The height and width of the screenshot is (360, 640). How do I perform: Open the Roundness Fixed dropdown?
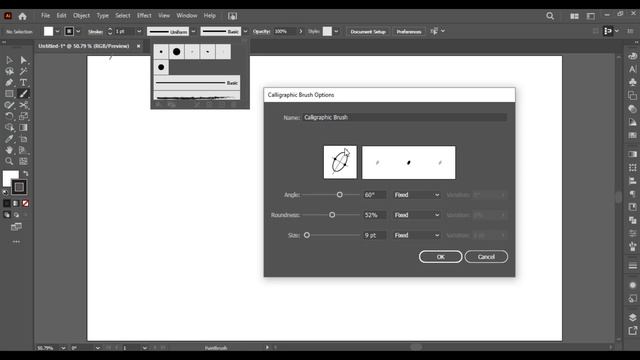tap(416, 215)
